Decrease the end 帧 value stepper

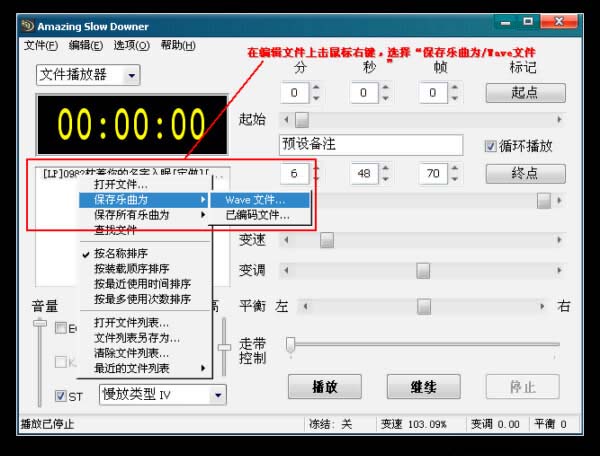(455, 179)
